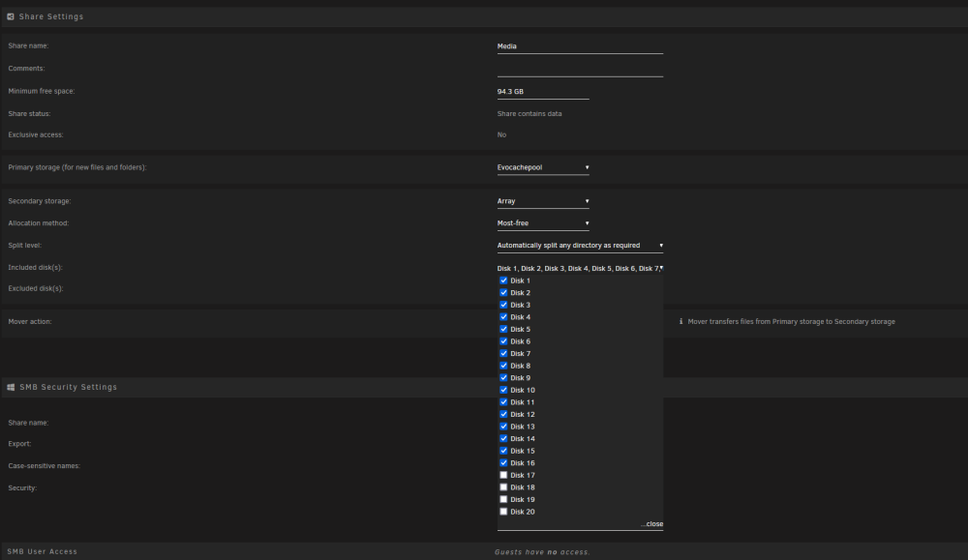Viewport: 968px width, 560px height.
Task: Check the Disk 20 checkbox
Action: [x=503, y=512]
